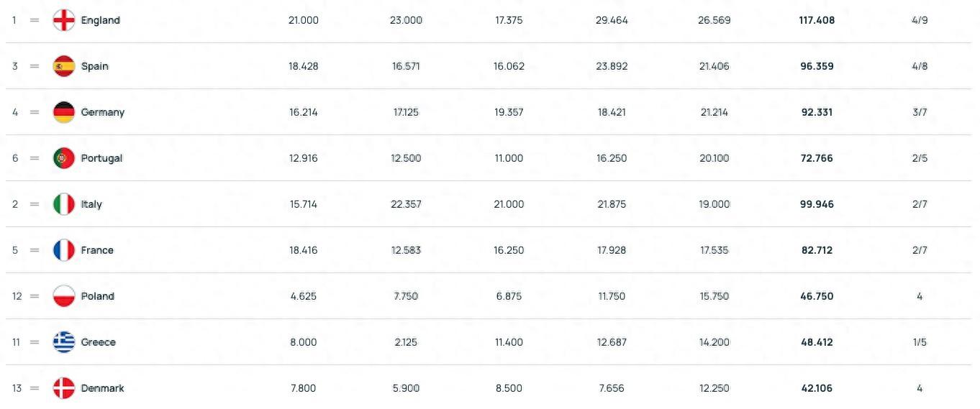Image resolution: width=980 pixels, height=409 pixels.
Task: Click the Portugal flag icon
Action: click(x=64, y=158)
